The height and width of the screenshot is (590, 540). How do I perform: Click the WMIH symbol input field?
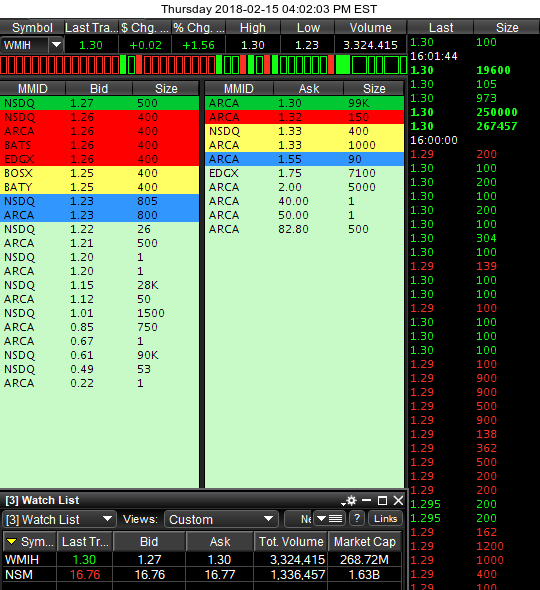coord(24,45)
